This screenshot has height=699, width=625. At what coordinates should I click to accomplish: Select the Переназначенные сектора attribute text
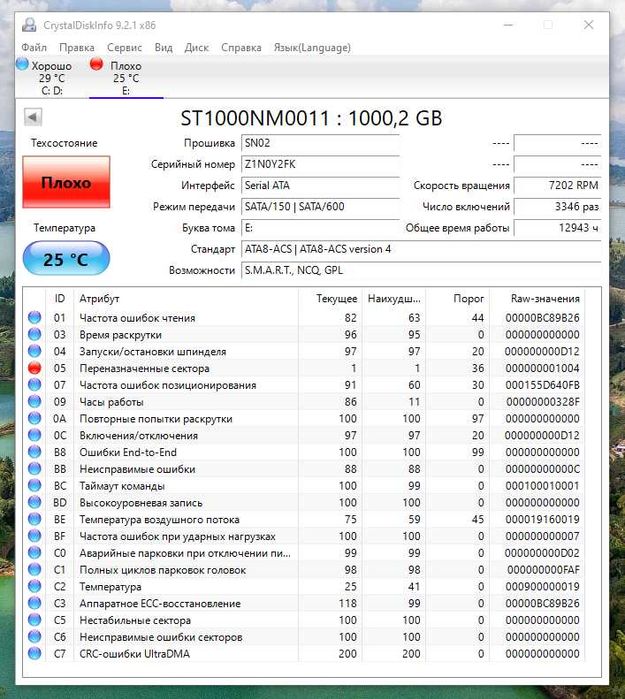(144, 368)
